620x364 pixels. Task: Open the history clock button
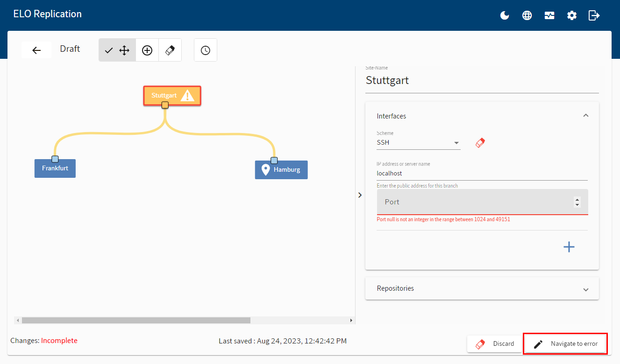pos(206,50)
